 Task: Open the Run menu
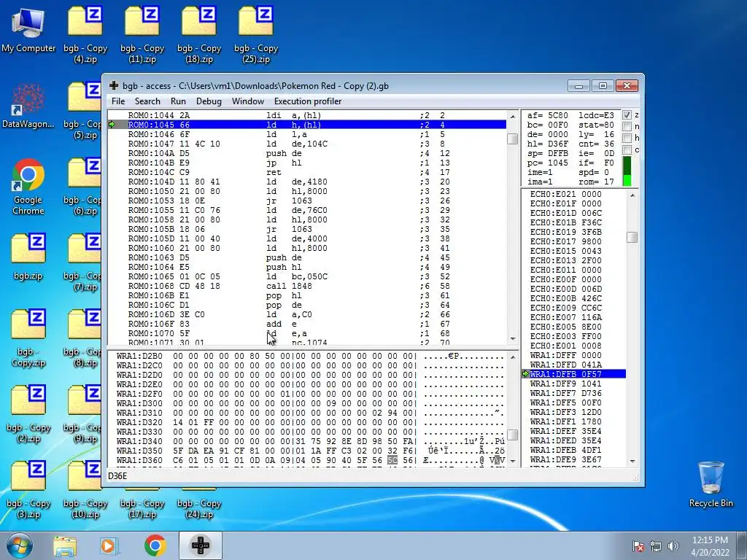[178, 101]
